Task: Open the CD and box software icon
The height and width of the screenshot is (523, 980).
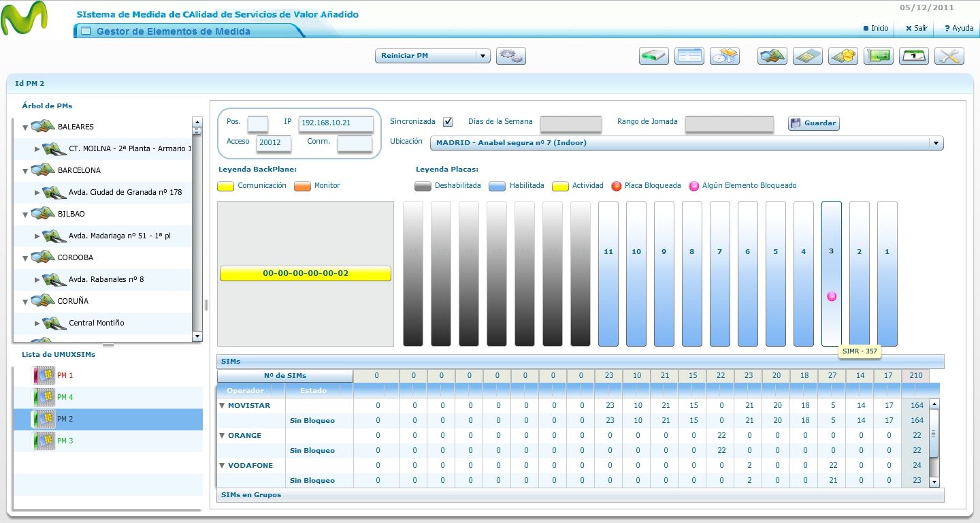Action: tap(725, 56)
